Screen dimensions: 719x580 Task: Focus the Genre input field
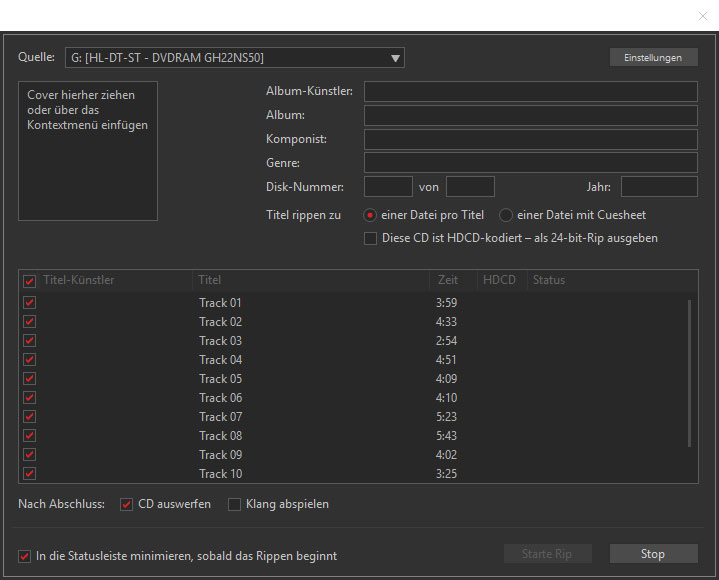[x=531, y=163]
